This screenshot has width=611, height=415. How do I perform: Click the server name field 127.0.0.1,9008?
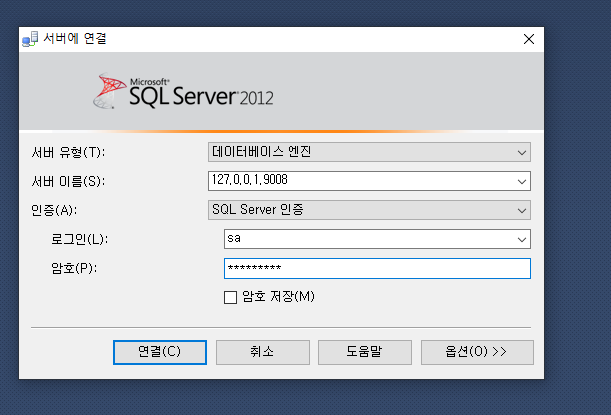pyautogui.click(x=369, y=181)
